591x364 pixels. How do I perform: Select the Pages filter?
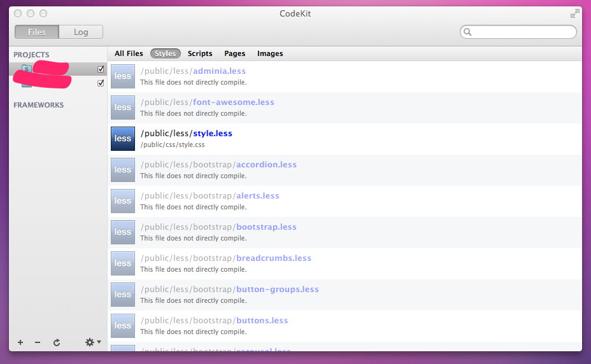235,53
